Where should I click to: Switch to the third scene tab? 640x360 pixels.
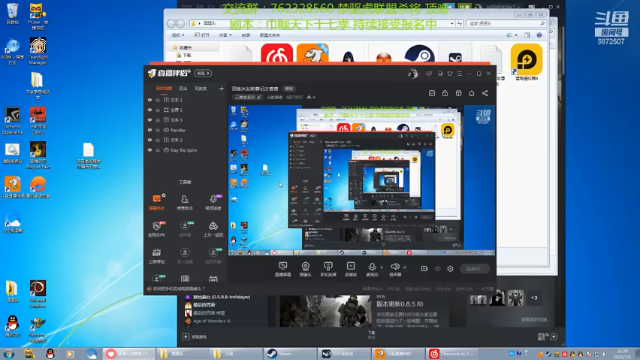[x=200, y=89]
